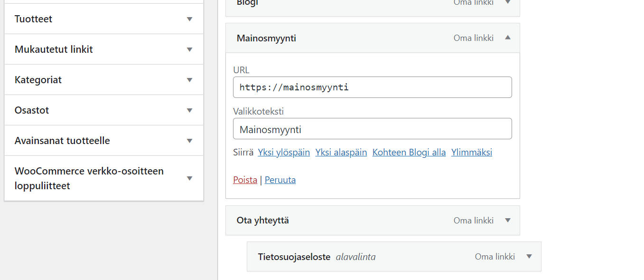This screenshot has width=644, height=280.
Task: Open the Kategoriat accordion arrow
Action: pos(190,80)
